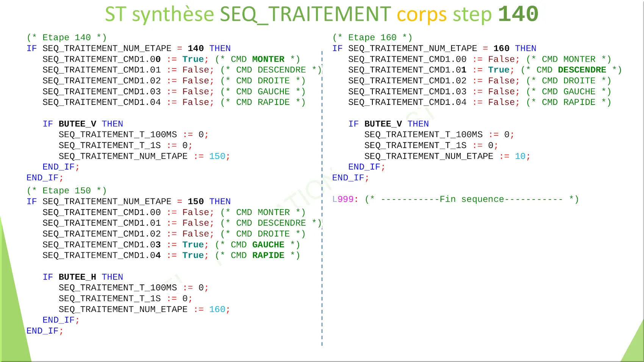The width and height of the screenshot is (644, 362).
Task: Click the outer "END_IF;" closing Etape 140
Action: [45, 178]
